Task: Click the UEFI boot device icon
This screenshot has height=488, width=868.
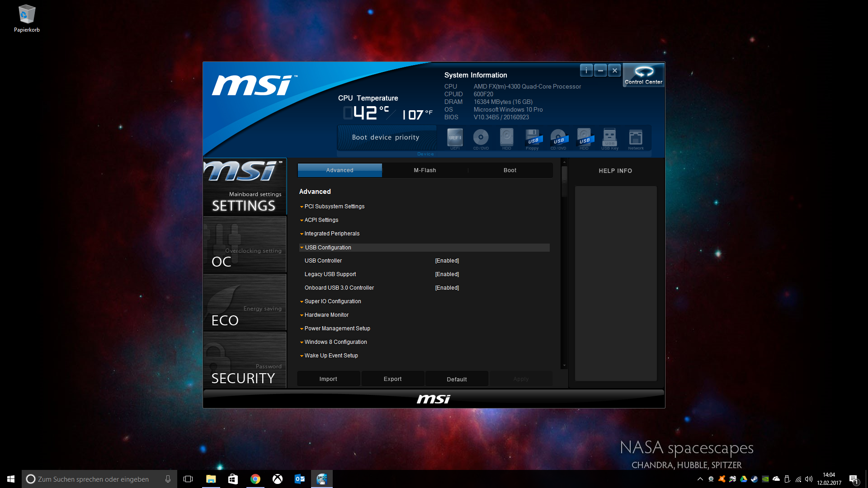Action: (x=455, y=138)
